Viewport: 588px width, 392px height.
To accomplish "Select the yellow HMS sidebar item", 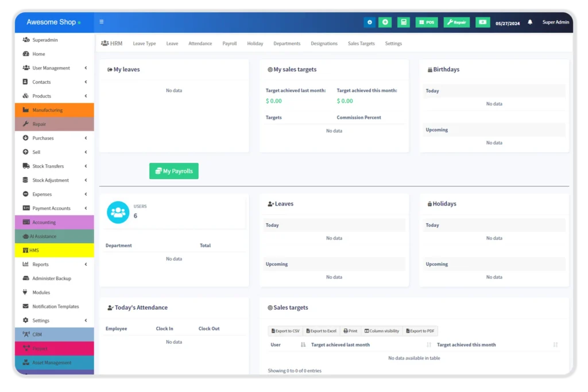I will (55, 250).
